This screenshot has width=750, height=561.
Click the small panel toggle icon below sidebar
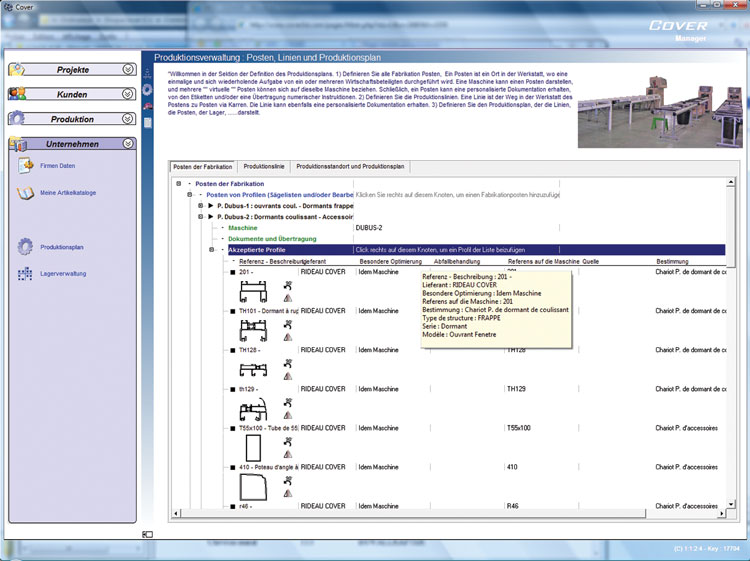(x=147, y=534)
